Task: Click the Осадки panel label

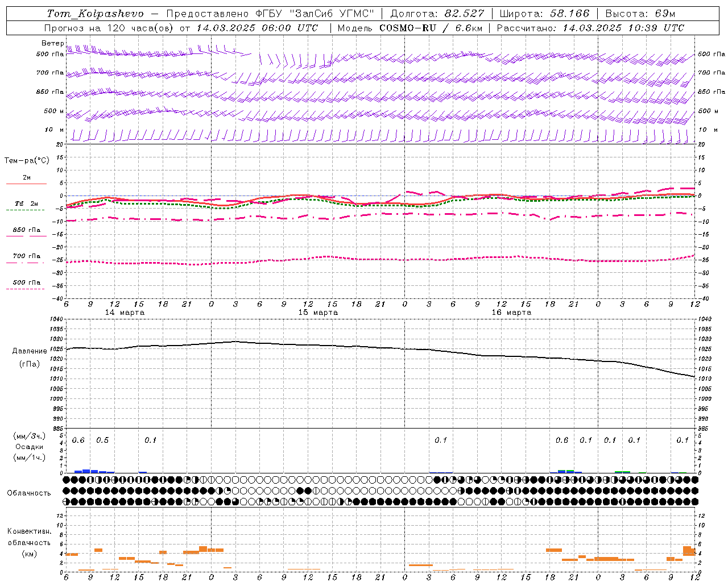Action: pyautogui.click(x=30, y=447)
